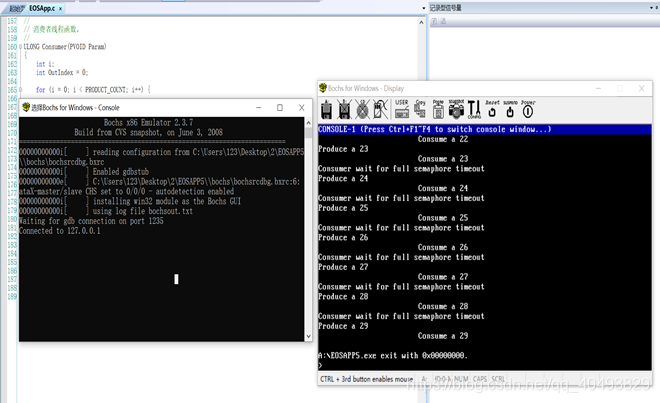Click the crossed-out mouse capture icon
This screenshot has width=660, height=403.
[x=381, y=109]
